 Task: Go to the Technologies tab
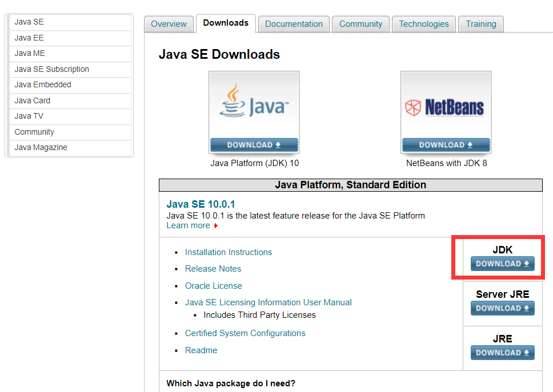click(x=424, y=24)
